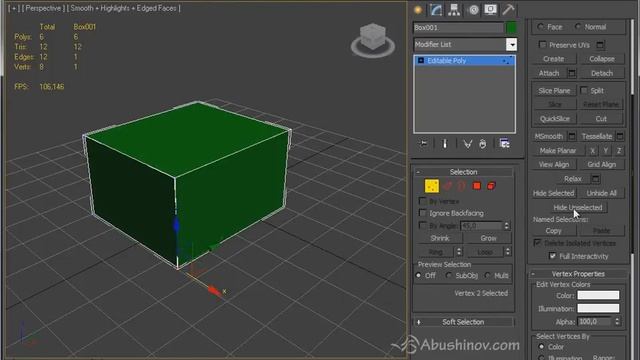Select Multi preview selection radio
Image resolution: width=640 pixels, height=360 pixels.
point(487,276)
